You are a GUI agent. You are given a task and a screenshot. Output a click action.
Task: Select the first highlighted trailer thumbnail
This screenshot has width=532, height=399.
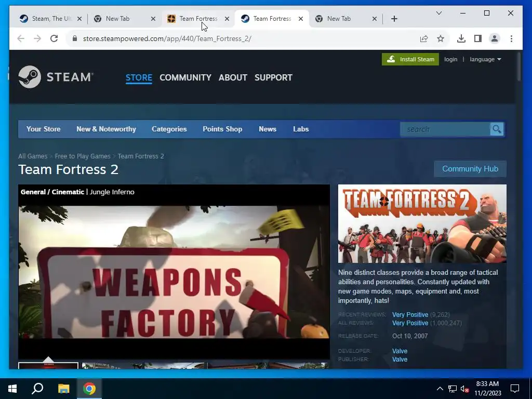pyautogui.click(x=48, y=365)
